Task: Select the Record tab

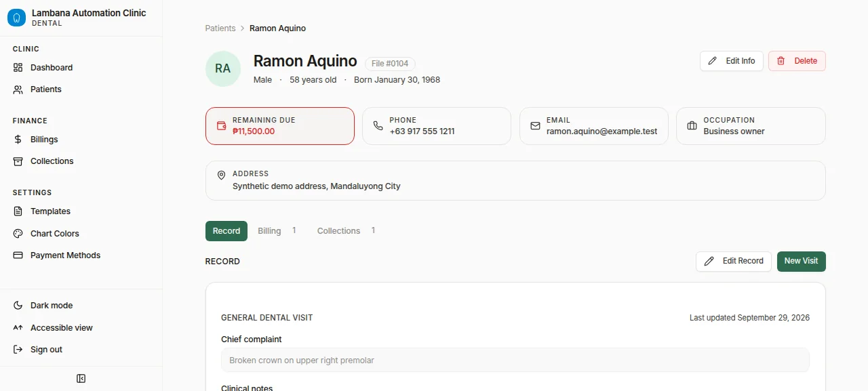Action: [226, 231]
